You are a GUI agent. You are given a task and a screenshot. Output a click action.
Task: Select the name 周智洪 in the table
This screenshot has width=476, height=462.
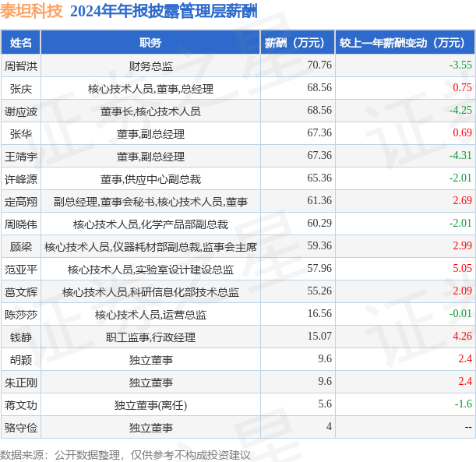(x=20, y=66)
